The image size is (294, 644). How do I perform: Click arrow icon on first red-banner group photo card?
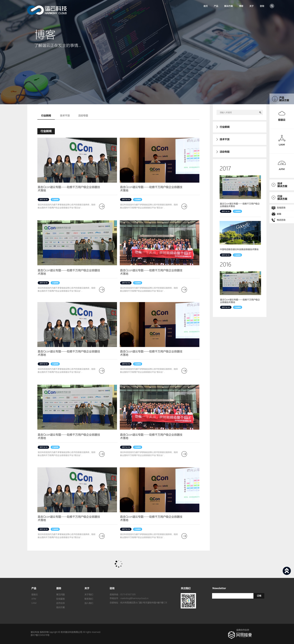pyautogui.click(x=184, y=289)
